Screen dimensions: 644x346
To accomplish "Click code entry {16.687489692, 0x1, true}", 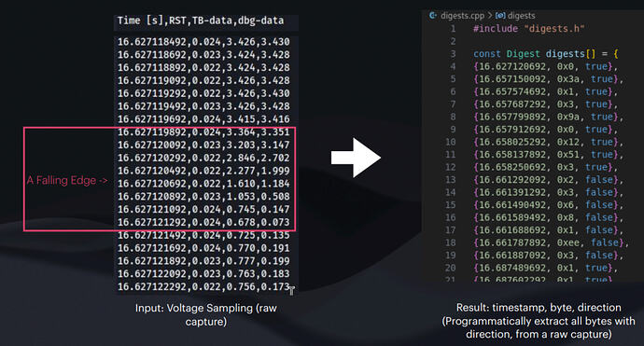I will (545, 268).
